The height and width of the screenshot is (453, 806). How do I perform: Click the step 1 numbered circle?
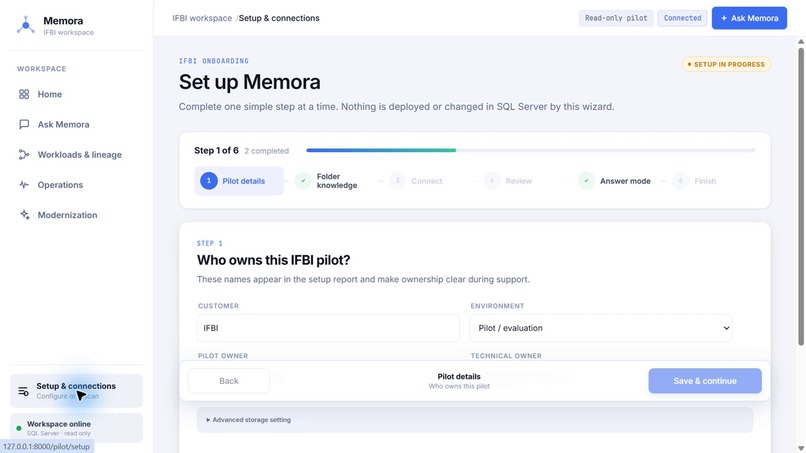tap(209, 181)
